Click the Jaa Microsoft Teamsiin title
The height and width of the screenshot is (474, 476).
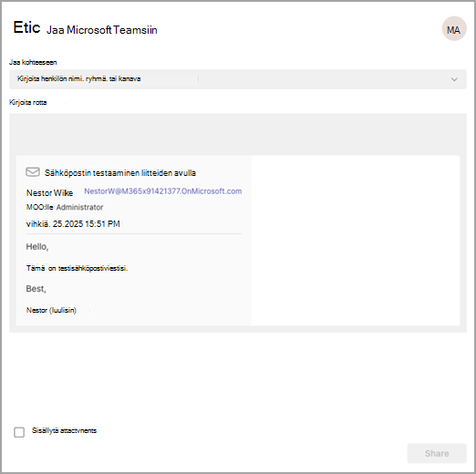102,30
